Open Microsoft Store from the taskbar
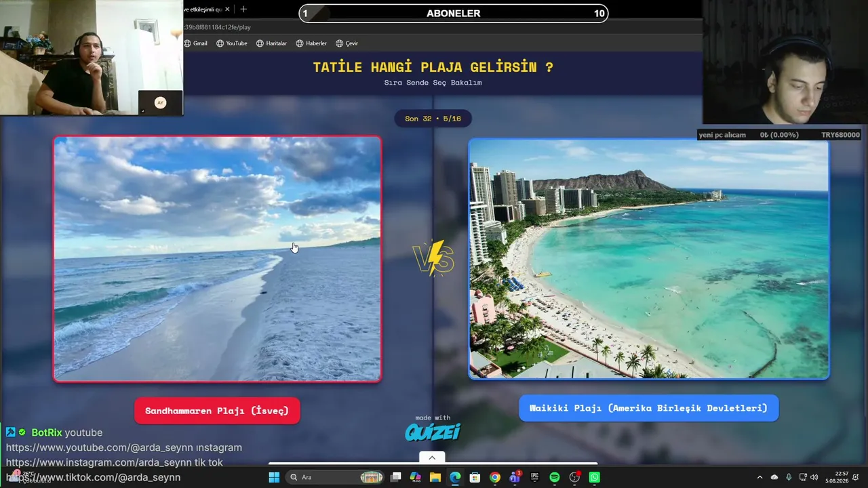868x488 pixels. tap(475, 477)
